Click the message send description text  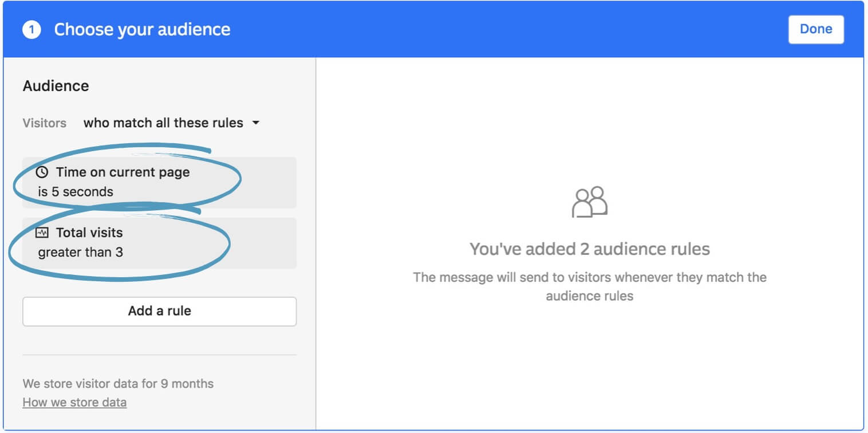pos(589,286)
